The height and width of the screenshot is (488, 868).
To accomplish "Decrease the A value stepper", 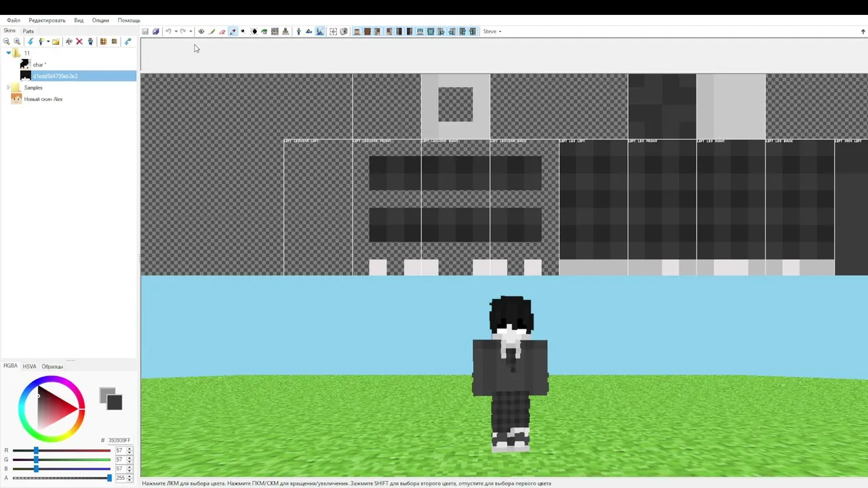I will pyautogui.click(x=130, y=480).
